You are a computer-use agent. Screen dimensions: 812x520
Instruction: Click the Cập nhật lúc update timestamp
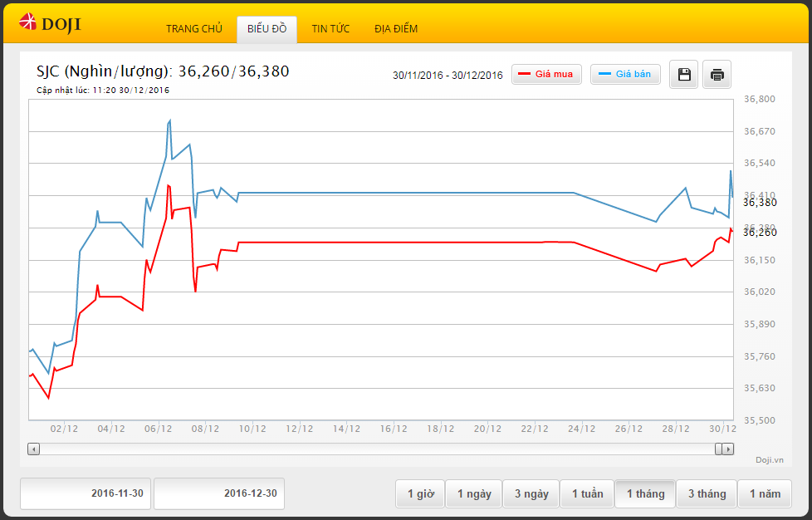coord(102,90)
